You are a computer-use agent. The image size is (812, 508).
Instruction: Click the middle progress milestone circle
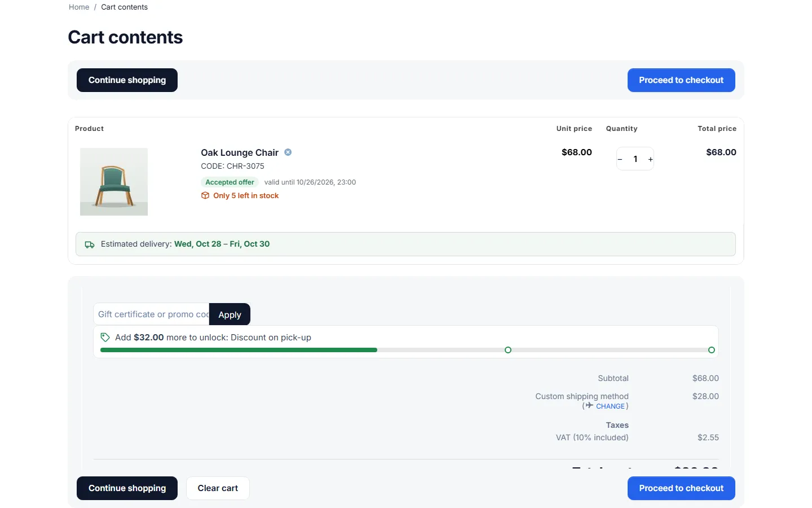point(508,350)
